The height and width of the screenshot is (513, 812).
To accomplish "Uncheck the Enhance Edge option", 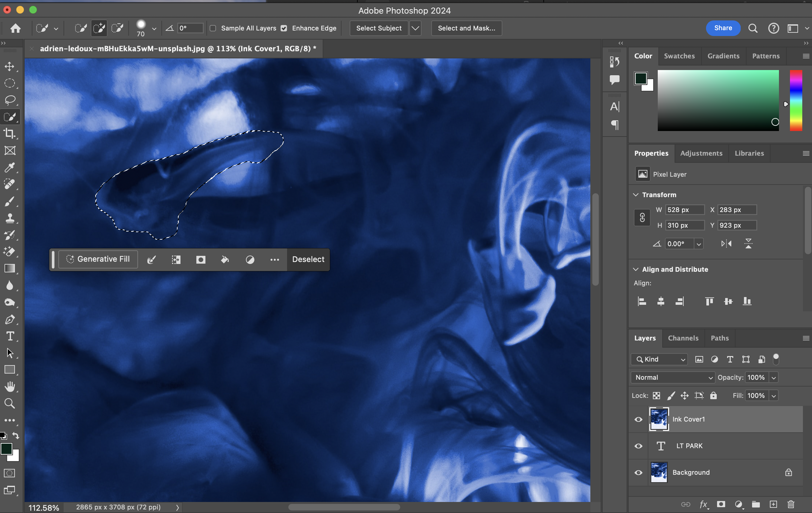I will coord(284,28).
